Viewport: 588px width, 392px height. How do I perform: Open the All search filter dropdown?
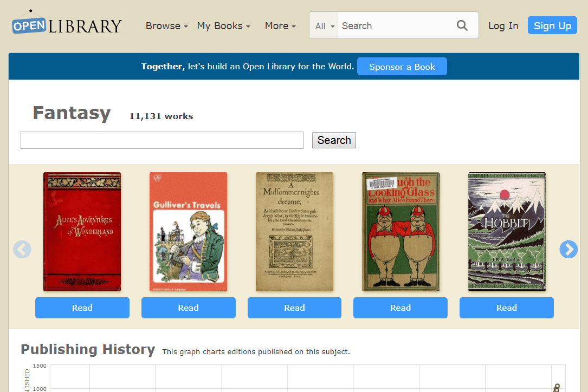[324, 26]
